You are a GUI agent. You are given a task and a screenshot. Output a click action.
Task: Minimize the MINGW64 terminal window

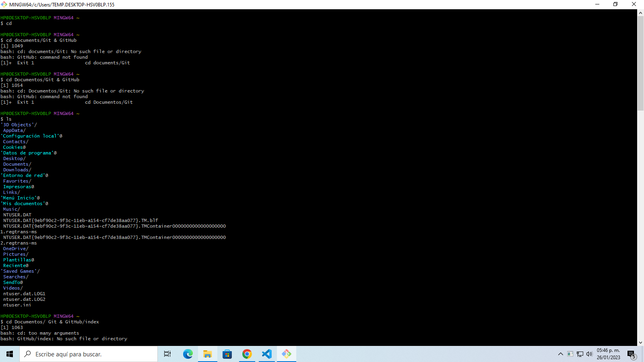(597, 4)
